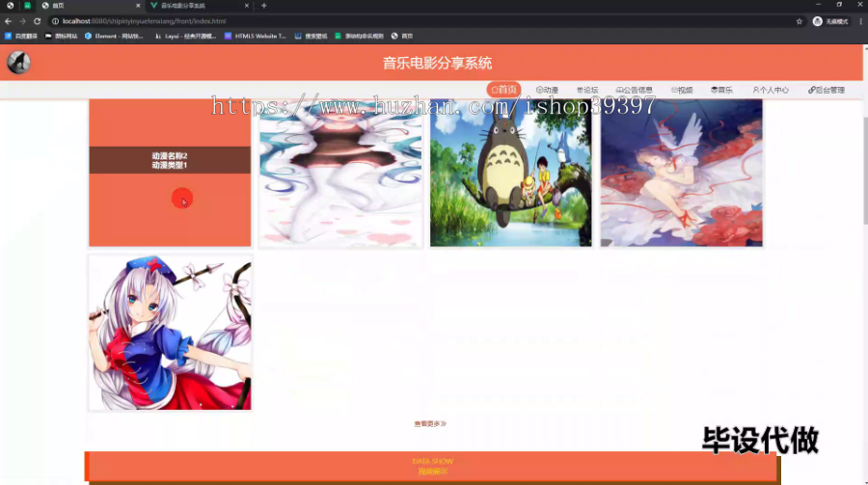Open the 论坛 forum menu item
The image size is (868, 485).
point(587,90)
